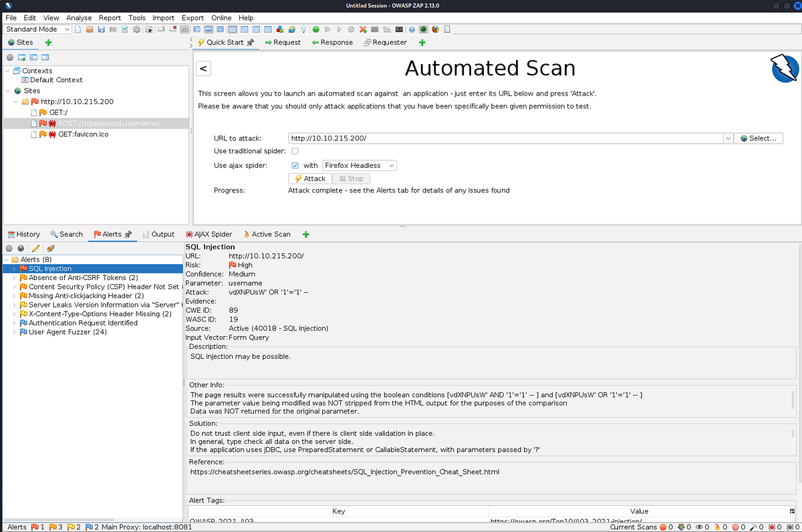Click the red X breakpoint toolbar icon

coord(363,29)
